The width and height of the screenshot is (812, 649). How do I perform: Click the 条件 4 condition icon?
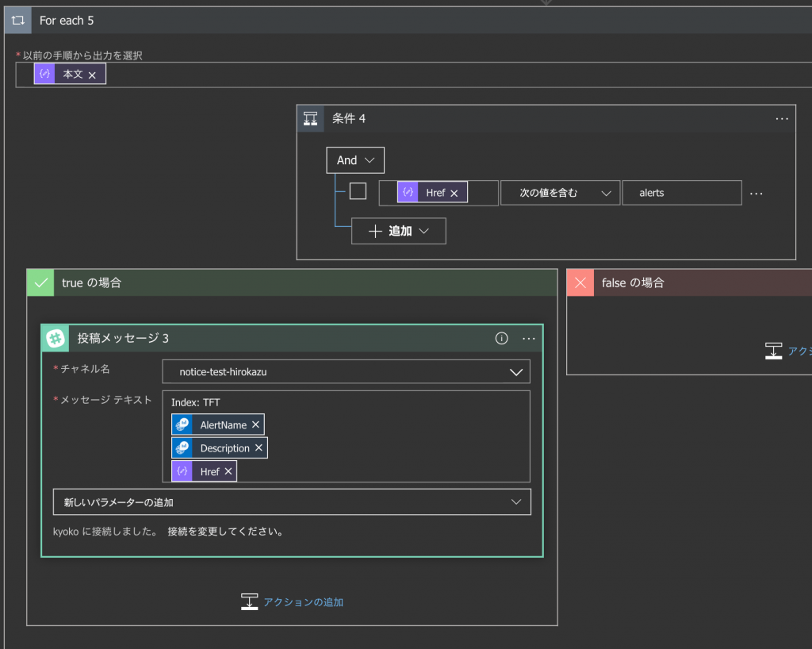coord(310,118)
